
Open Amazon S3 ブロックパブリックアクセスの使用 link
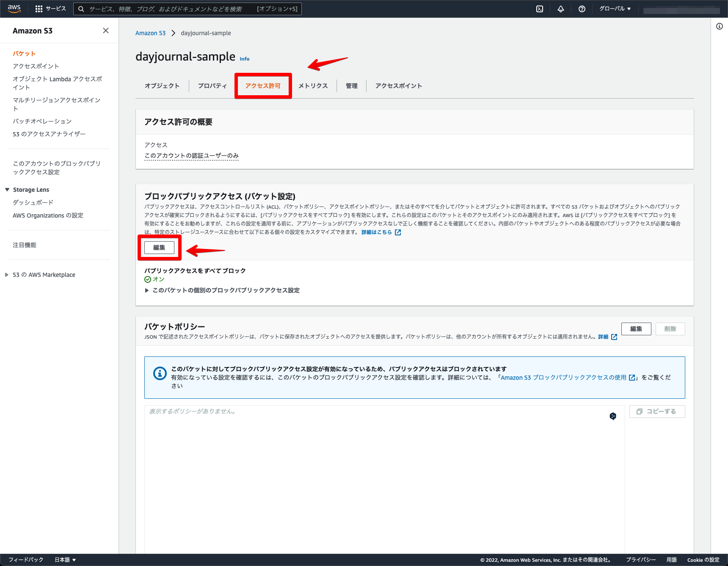click(x=563, y=378)
